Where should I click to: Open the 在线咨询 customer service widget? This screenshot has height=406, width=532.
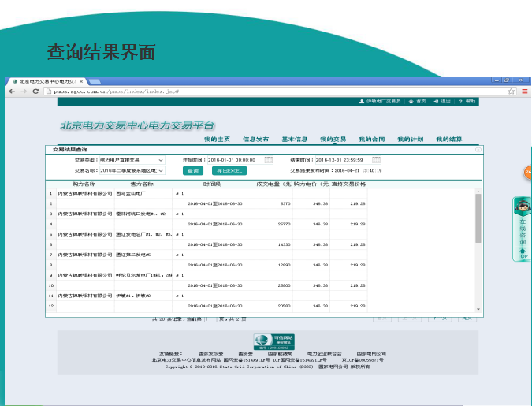(522, 227)
